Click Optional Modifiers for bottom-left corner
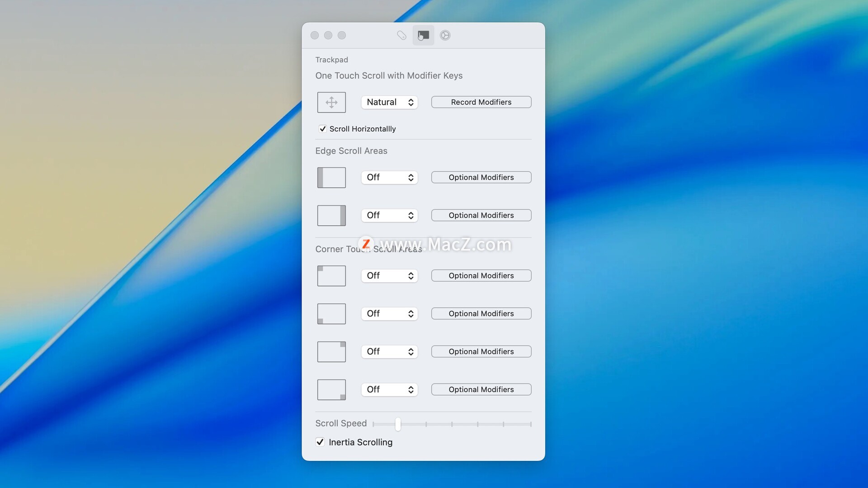Screen dimensions: 868x488 coord(481,314)
